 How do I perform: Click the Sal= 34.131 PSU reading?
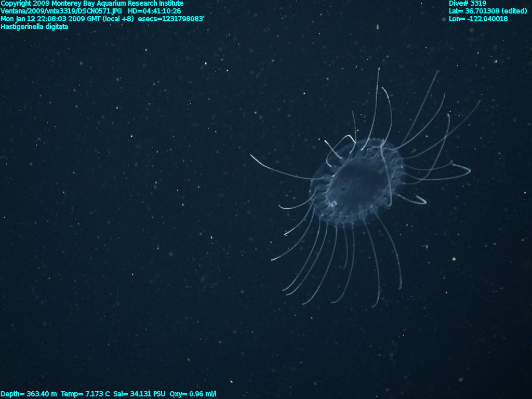(136, 394)
